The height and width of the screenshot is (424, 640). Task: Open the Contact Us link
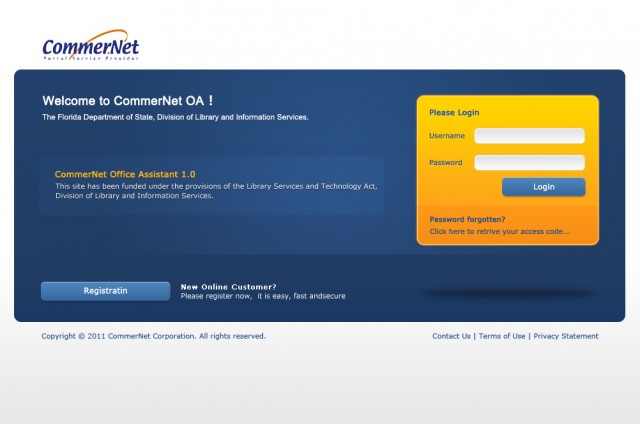(x=451, y=336)
